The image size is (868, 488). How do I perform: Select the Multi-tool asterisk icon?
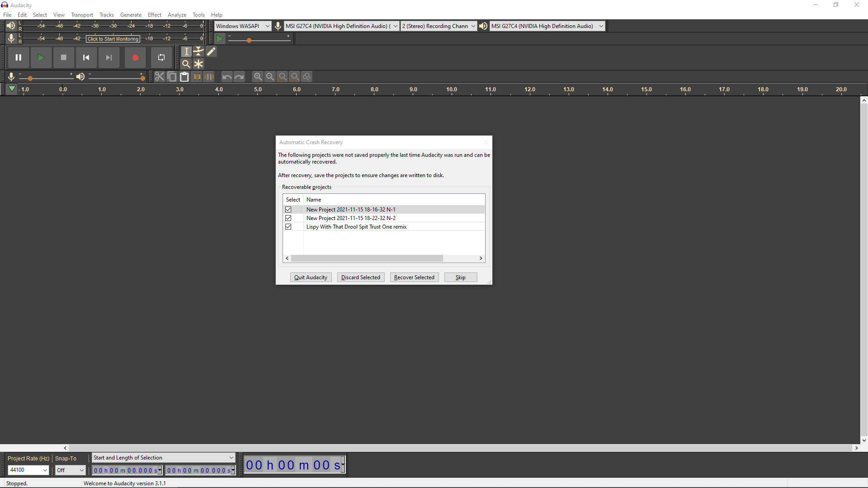coord(198,64)
